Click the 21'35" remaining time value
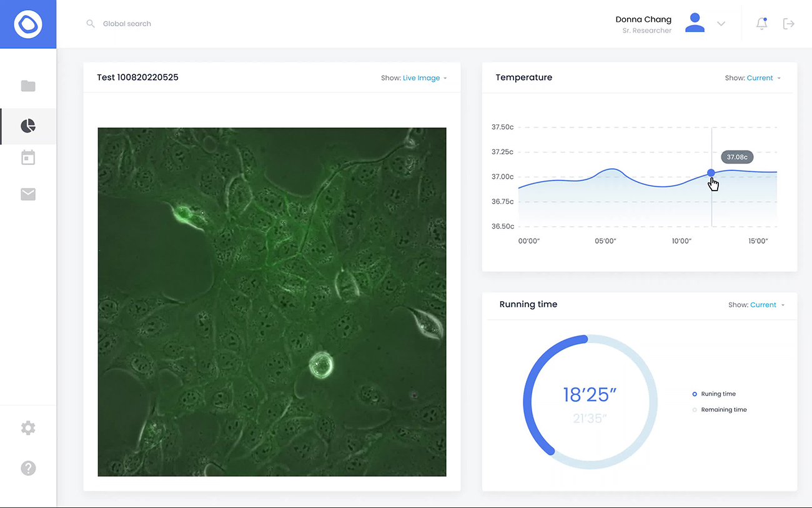This screenshot has height=508, width=812. 590,418
